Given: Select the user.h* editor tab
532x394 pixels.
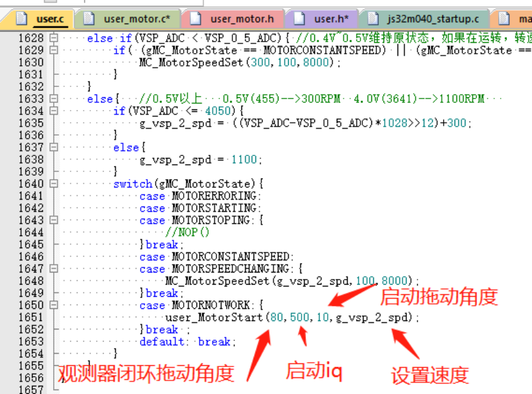Looking at the screenshot, I should coord(331,19).
